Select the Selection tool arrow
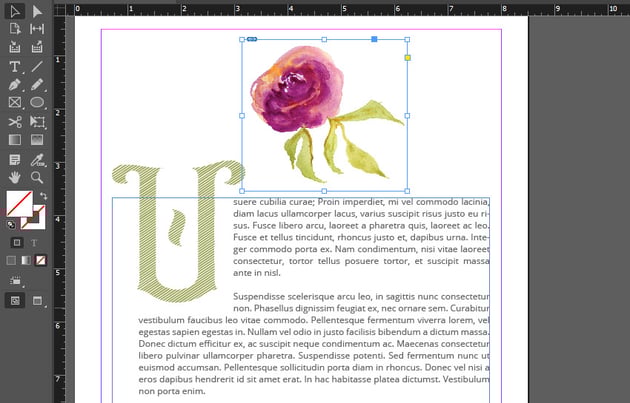 [x=15, y=11]
